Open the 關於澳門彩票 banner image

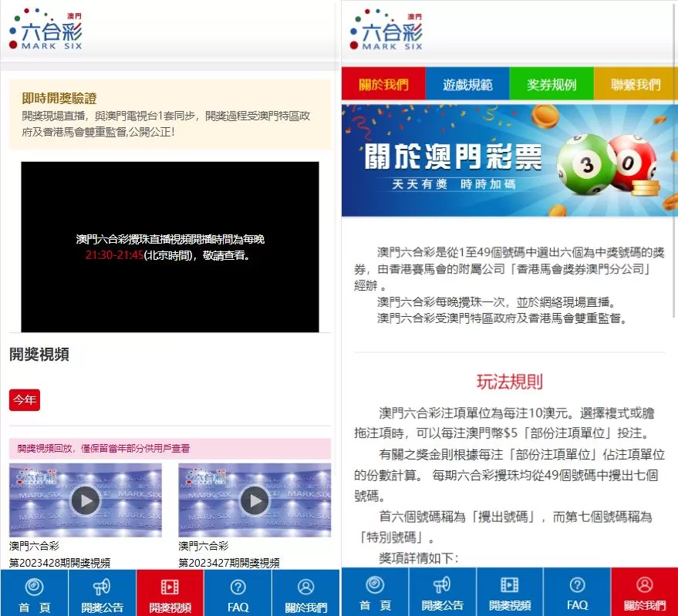tap(509, 160)
